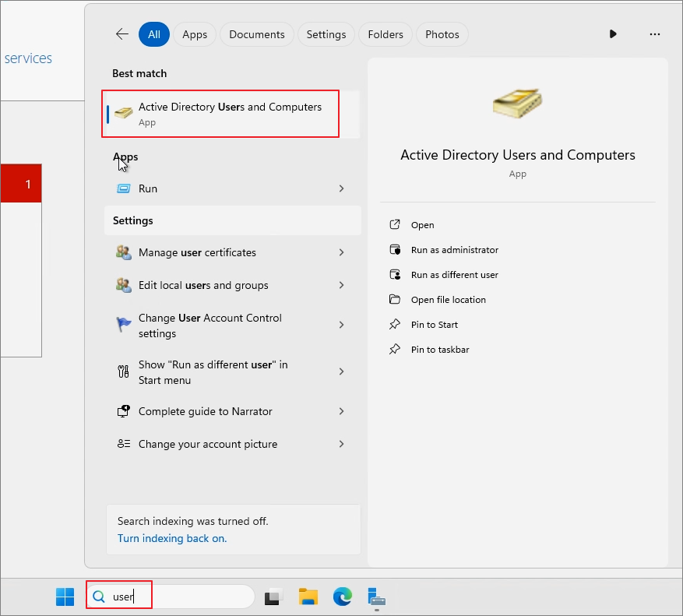
Task: Open Edit local users and groups
Action: click(x=233, y=285)
